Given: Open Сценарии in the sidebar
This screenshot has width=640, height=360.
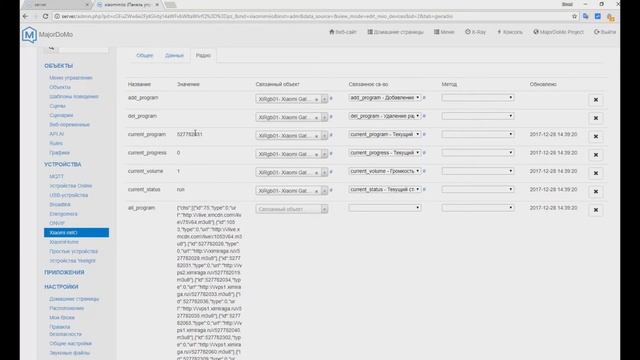Looking at the screenshot, I should pos(61,116).
